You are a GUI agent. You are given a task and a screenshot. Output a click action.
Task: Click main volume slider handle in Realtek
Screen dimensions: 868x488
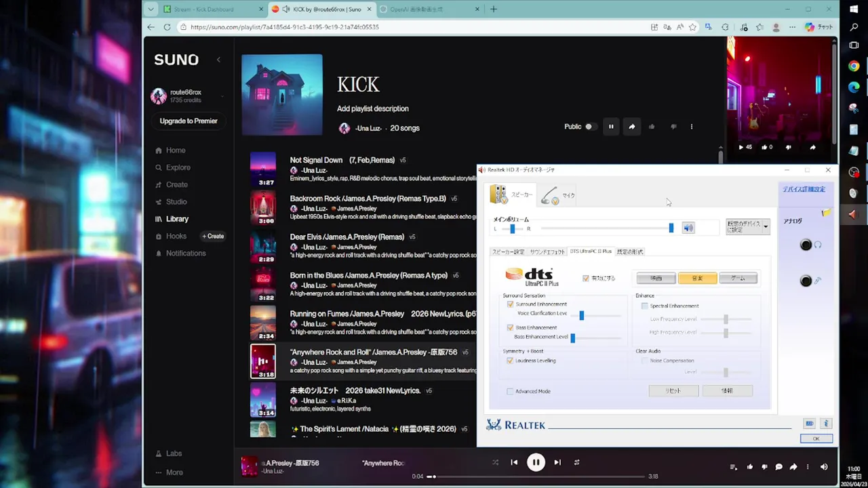[x=671, y=228]
